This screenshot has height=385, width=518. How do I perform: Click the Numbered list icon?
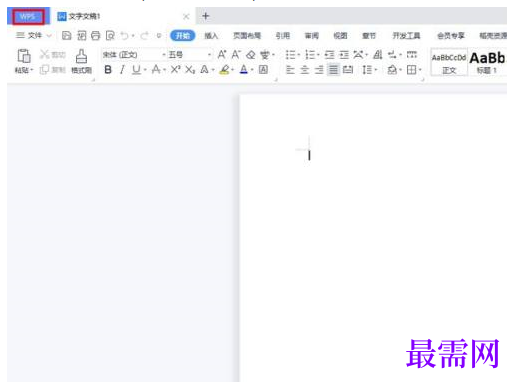click(310, 54)
